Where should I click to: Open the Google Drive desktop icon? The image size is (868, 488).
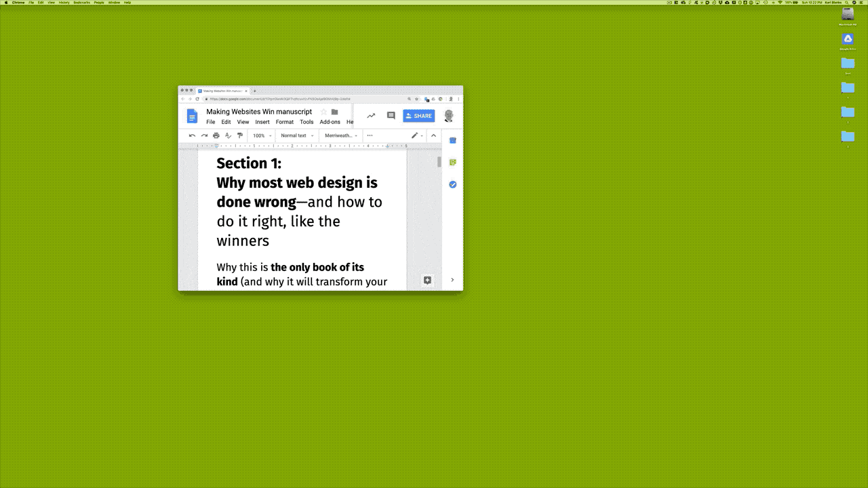point(848,40)
